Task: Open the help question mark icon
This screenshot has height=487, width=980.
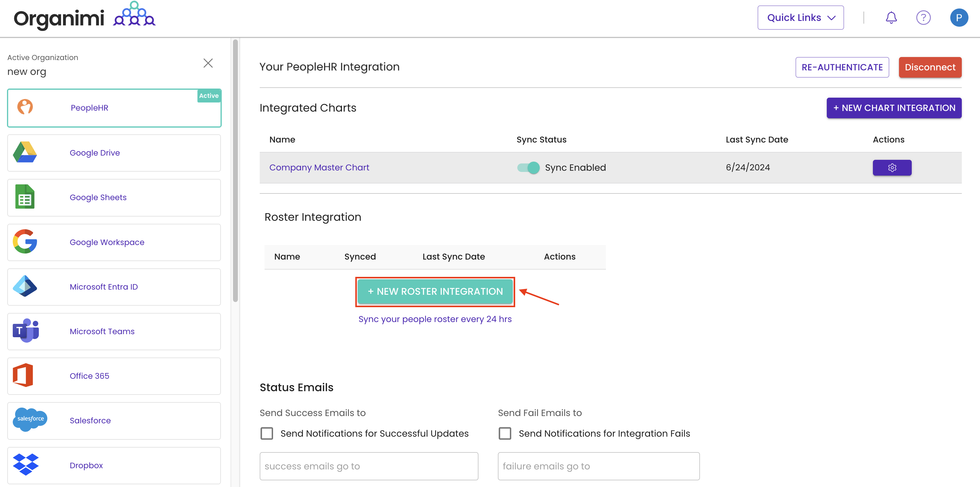Action: pos(923,18)
